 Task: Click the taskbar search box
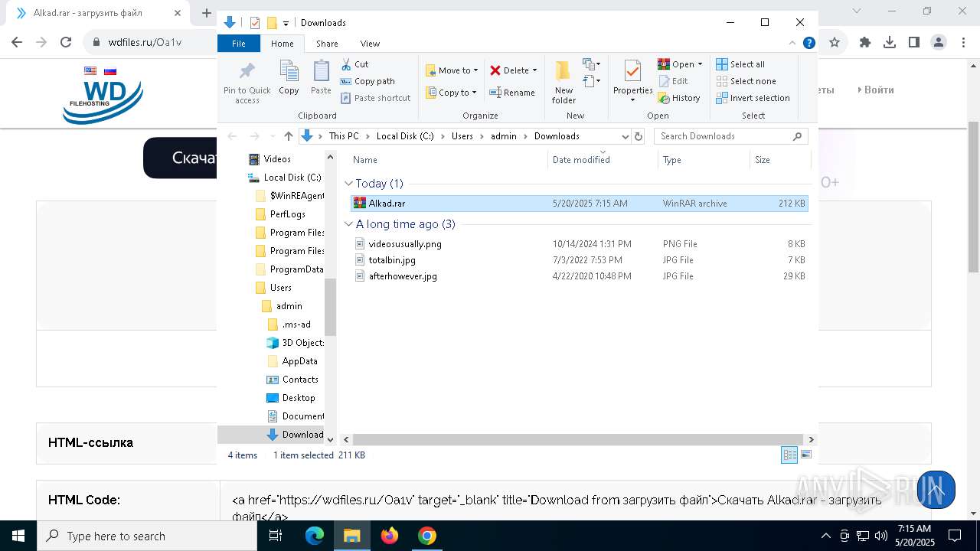[x=147, y=536]
